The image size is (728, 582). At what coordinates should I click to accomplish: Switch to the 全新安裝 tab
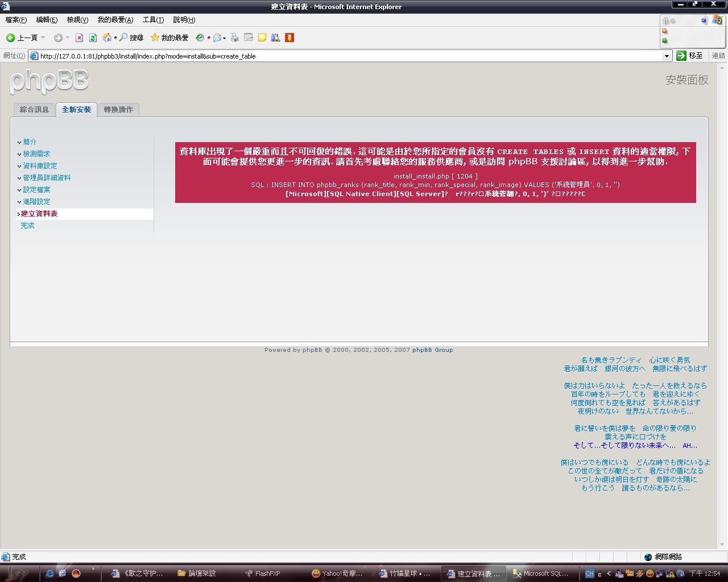76,110
